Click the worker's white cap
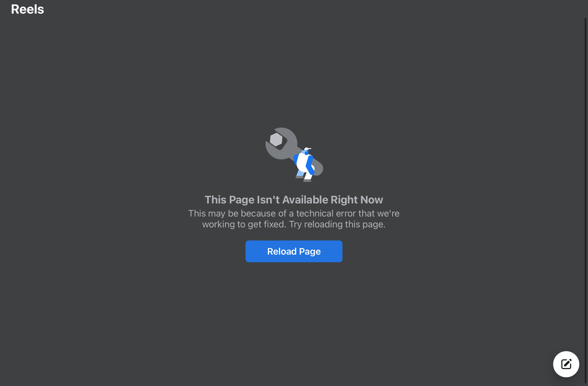The height and width of the screenshot is (386, 588). coord(307,149)
